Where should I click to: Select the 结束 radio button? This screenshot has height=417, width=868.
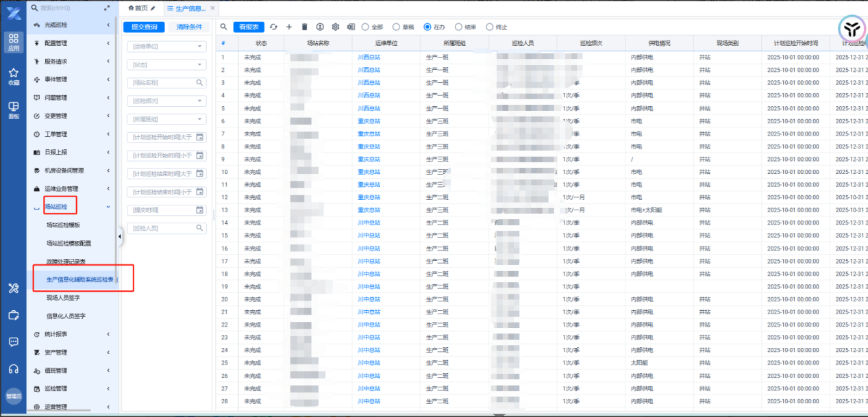[458, 27]
